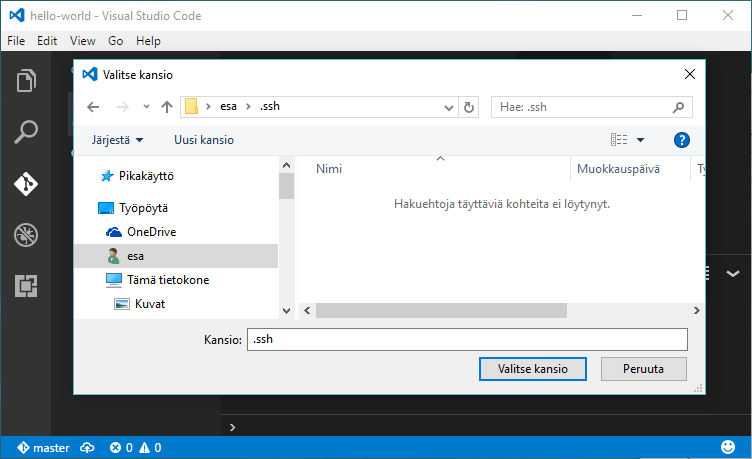Open the Search view in activity bar

click(x=26, y=131)
